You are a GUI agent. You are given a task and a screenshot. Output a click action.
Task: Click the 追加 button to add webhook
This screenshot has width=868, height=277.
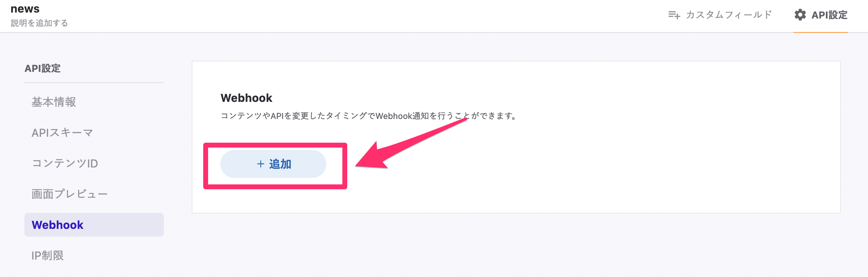click(x=273, y=164)
